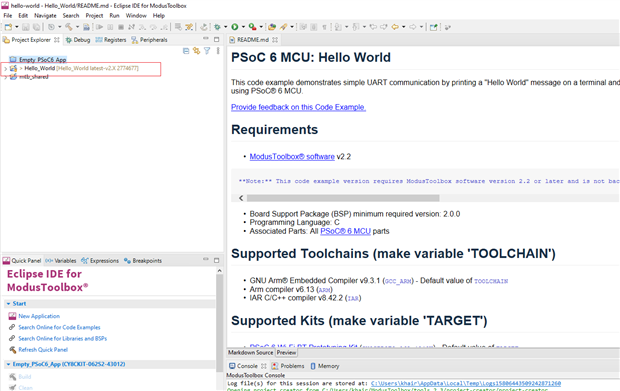Click the Suspend debug toolbar icon
The height and width of the screenshot is (391, 620).
tap(110, 27)
